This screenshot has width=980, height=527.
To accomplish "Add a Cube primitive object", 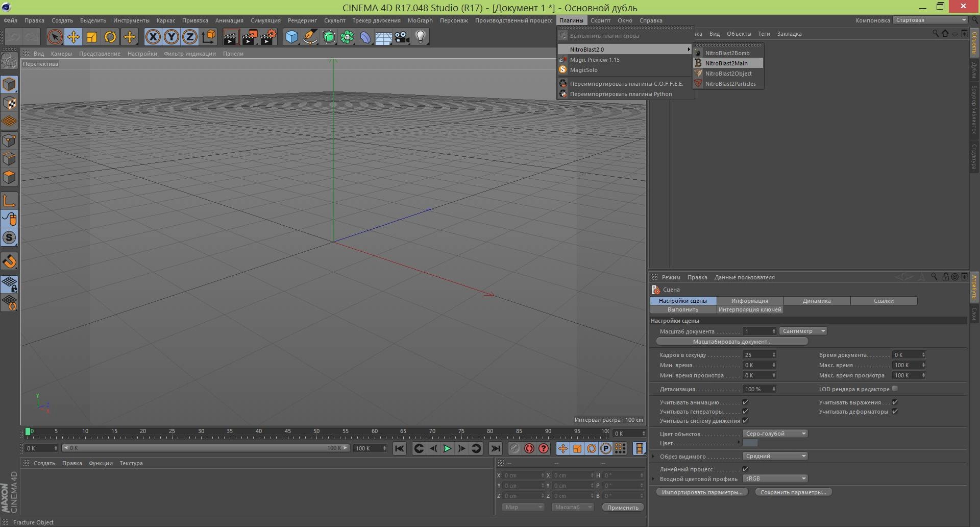I will (x=291, y=37).
